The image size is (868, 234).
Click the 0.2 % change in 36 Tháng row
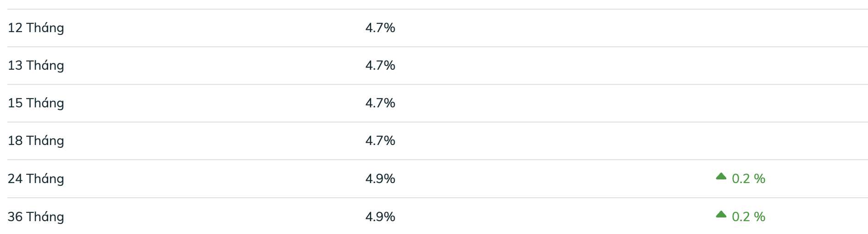point(749,217)
